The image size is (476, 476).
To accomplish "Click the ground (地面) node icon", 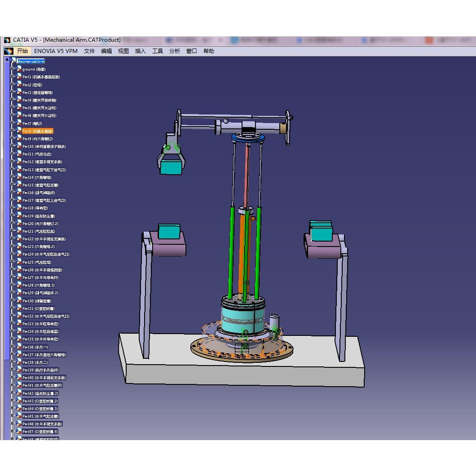I will (19, 69).
